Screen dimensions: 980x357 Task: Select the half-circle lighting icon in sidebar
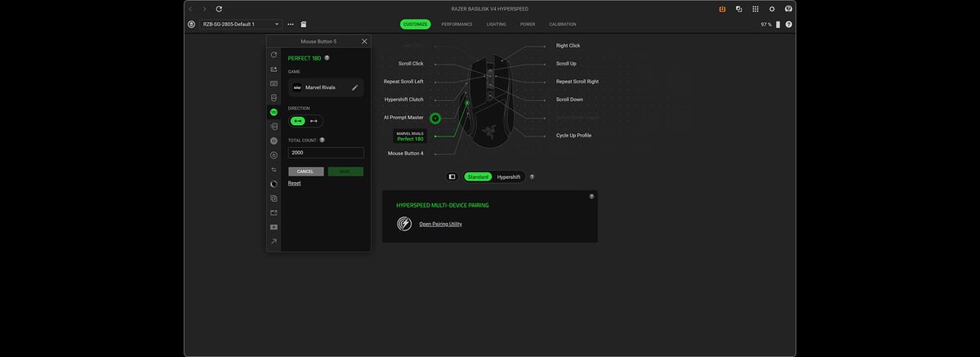(x=274, y=184)
